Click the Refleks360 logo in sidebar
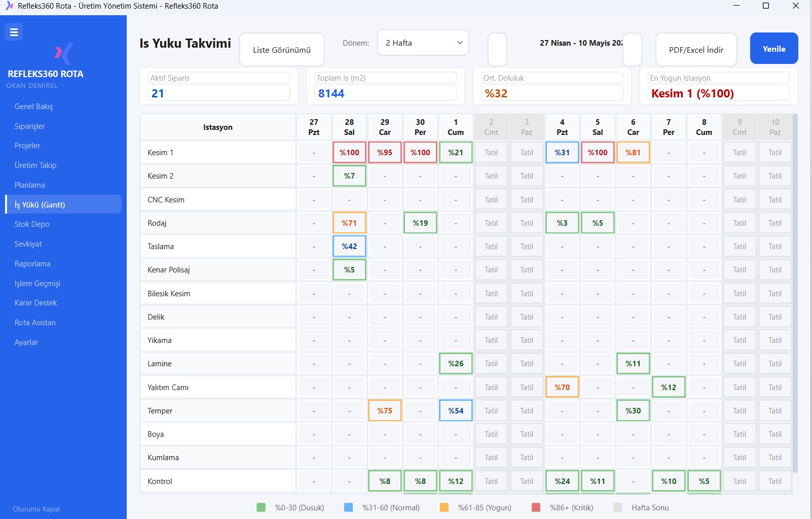The width and height of the screenshot is (812, 519). pos(63,53)
